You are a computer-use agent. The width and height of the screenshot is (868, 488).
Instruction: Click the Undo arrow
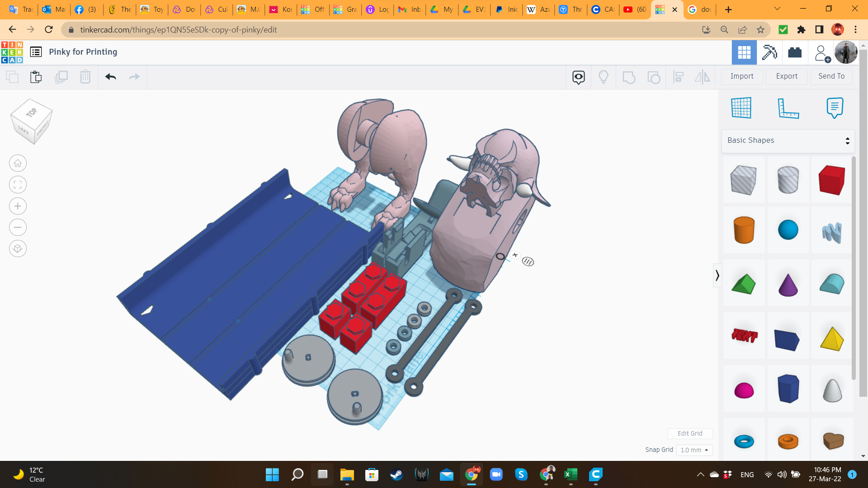pyautogui.click(x=111, y=77)
